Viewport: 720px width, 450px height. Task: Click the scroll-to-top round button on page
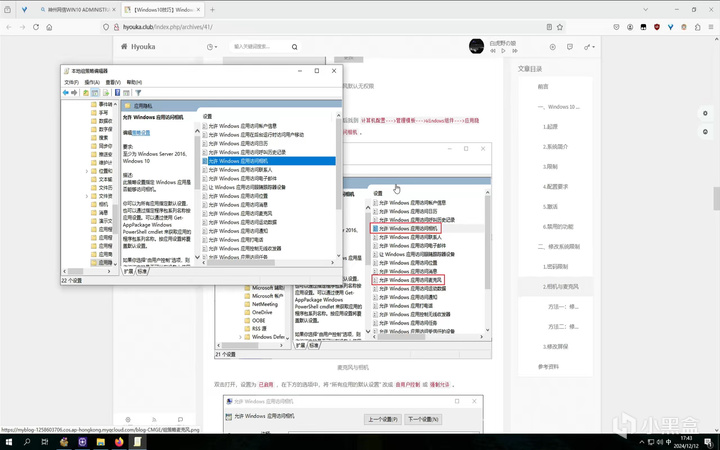pyautogui.click(x=705, y=132)
